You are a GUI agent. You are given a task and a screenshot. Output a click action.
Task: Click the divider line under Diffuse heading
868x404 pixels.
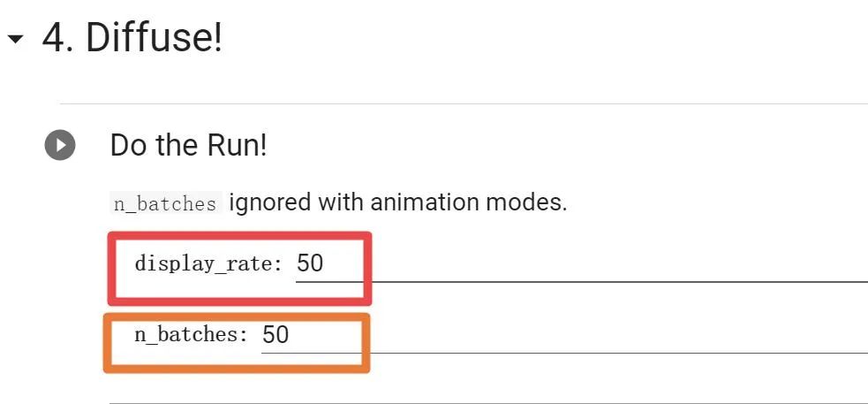pyautogui.click(x=464, y=103)
